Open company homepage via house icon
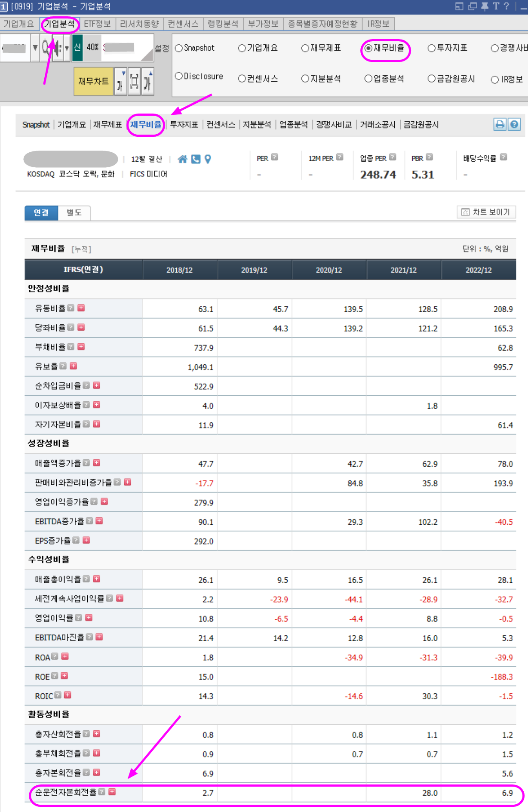The height and width of the screenshot is (812, 528). pos(182,159)
